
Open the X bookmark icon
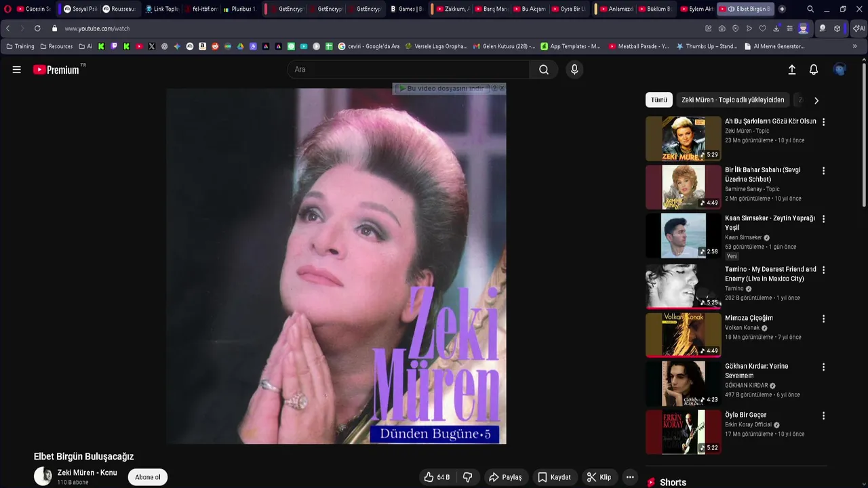tap(151, 46)
